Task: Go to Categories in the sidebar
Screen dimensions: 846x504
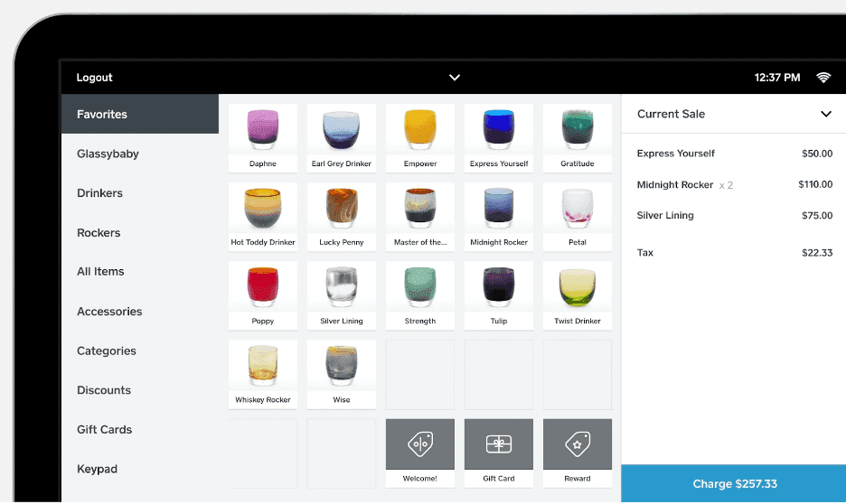Action: point(140,351)
